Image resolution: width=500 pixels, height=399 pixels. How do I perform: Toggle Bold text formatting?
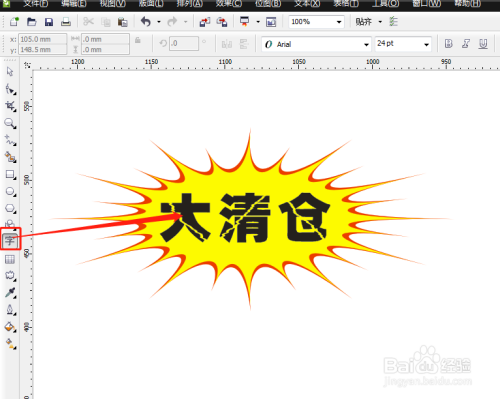tap(449, 44)
